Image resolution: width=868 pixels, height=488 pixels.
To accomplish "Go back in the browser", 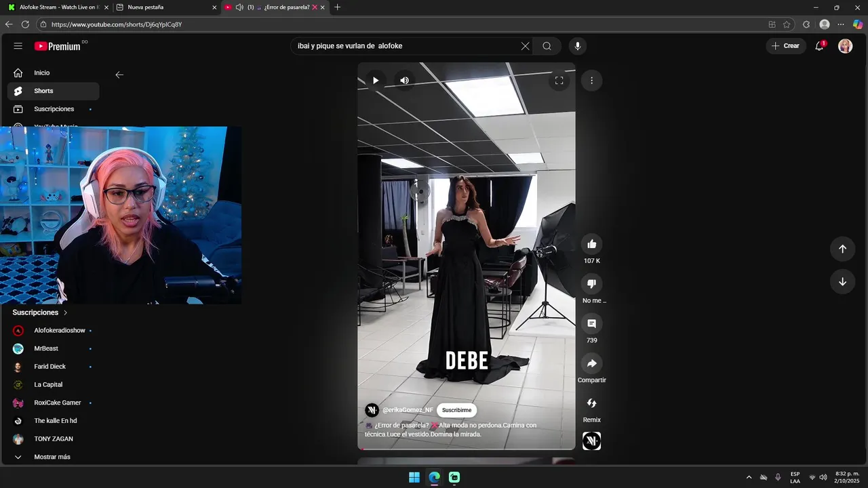I will pos(9,24).
